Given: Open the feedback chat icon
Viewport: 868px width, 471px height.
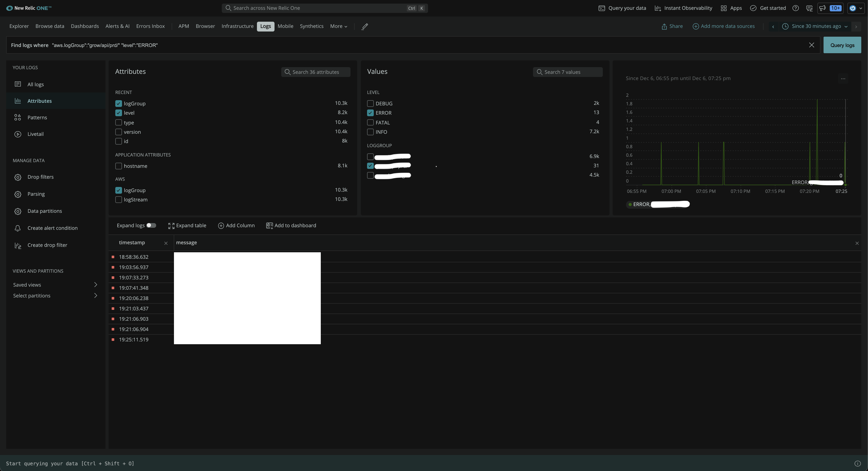Looking at the screenshot, I should tap(809, 8).
